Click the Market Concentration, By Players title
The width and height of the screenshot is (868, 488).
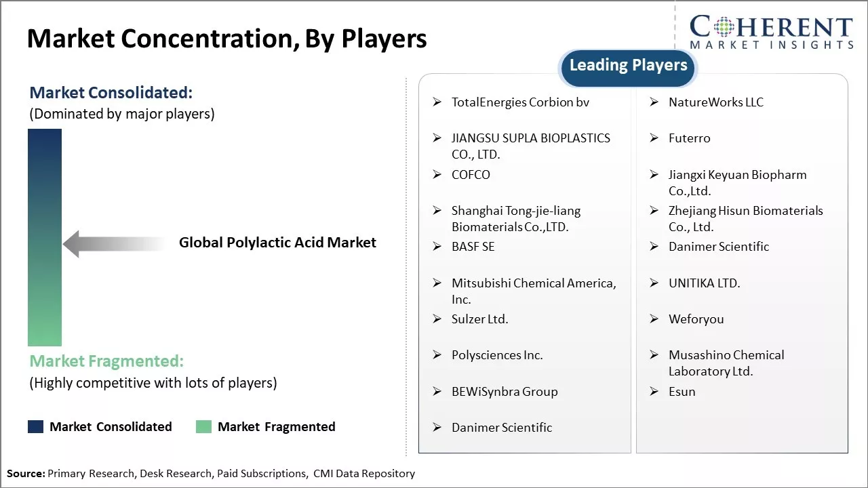point(226,39)
